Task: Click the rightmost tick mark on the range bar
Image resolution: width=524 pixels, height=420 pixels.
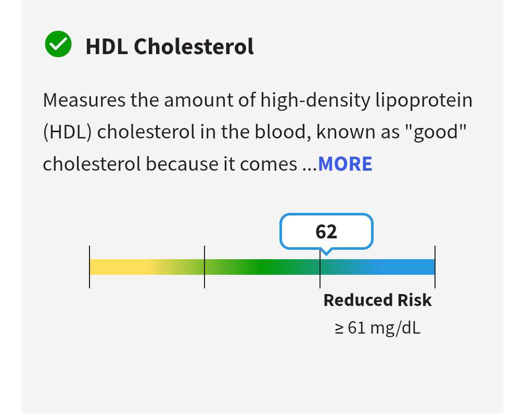Action: (435, 267)
